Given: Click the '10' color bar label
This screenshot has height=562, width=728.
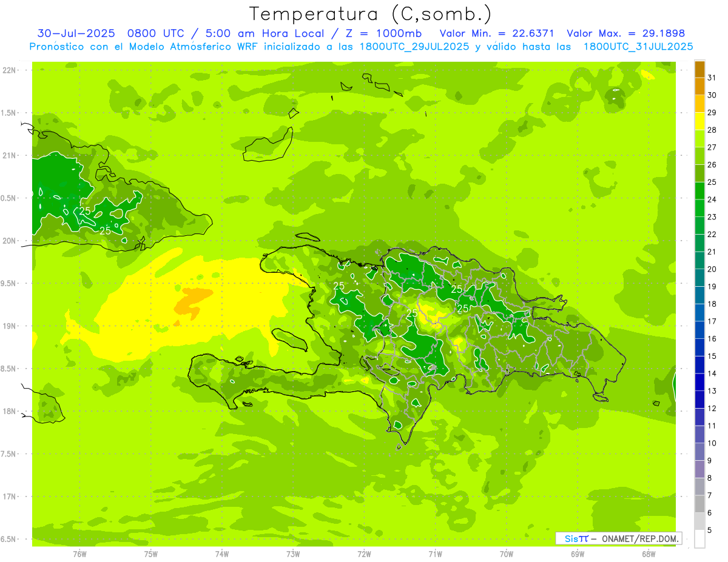Looking at the screenshot, I should 712,443.
